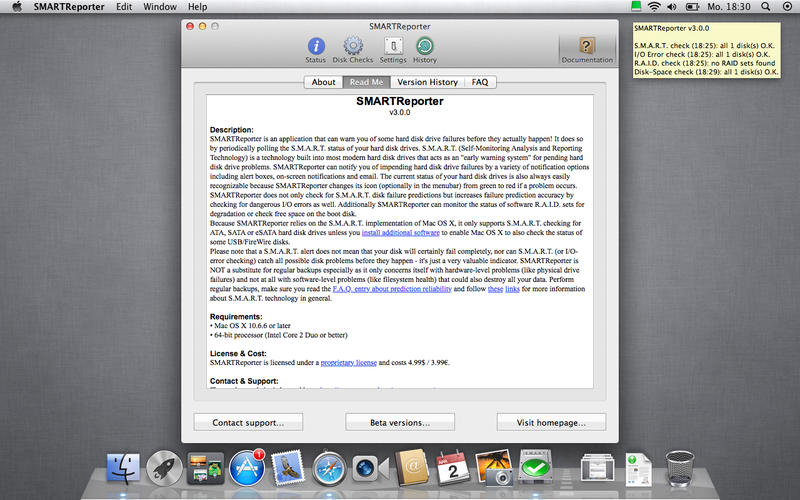Viewport: 800px width, 500px height.
Task: Open the Documentation toolbar icon
Action: point(587,50)
